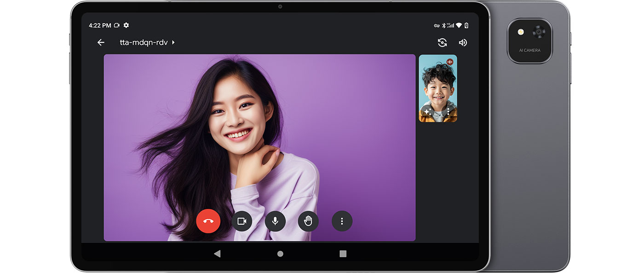This screenshot has height=273, width=644.
Task: Open visual effects on self-view thumbnail
Action: point(427,111)
